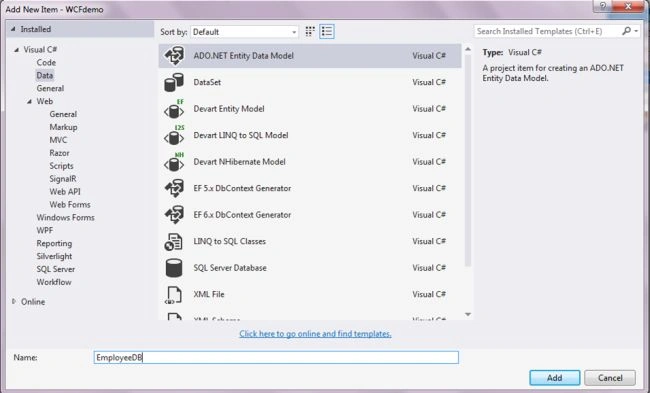Open the search options dropdown arrow

click(636, 31)
